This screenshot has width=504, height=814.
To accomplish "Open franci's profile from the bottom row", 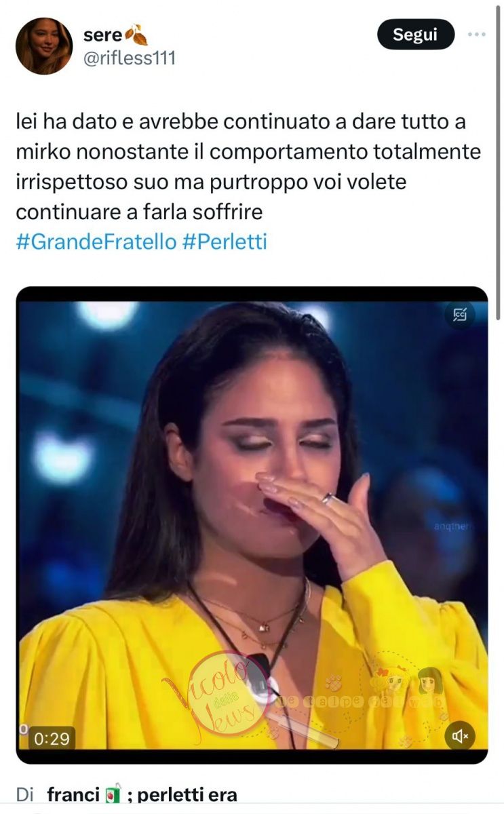I will click(73, 794).
